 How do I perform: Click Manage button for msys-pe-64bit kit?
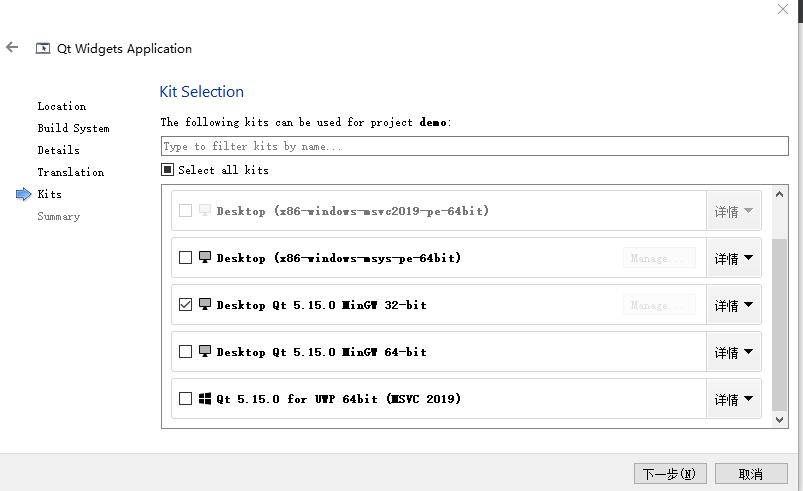(x=659, y=258)
